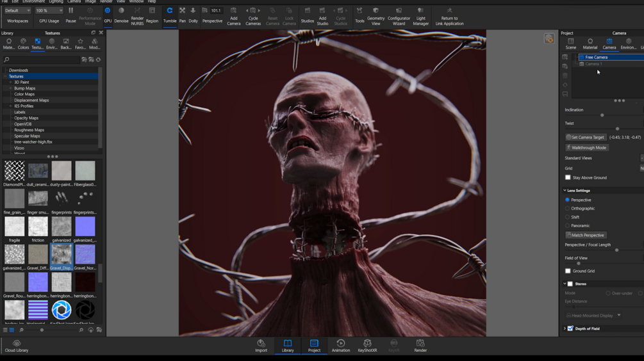Select Over-under stereo mode
Image resolution: width=644 pixels, height=361 pixels.
click(608, 293)
